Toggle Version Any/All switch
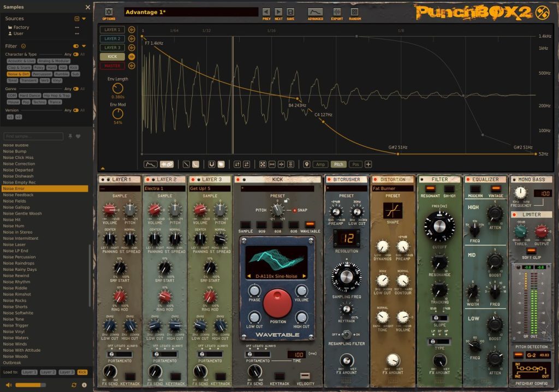This screenshot has width=559, height=392. click(x=76, y=110)
